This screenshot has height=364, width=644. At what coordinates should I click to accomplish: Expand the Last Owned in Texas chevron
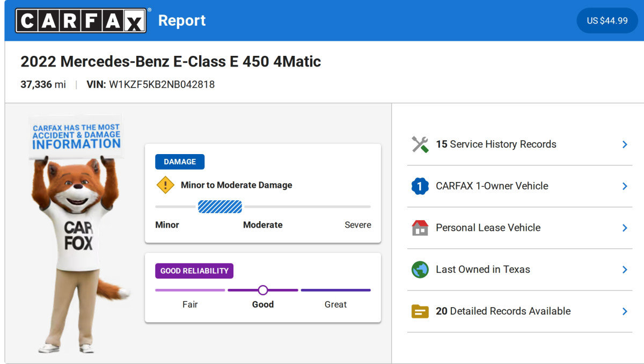[625, 270]
